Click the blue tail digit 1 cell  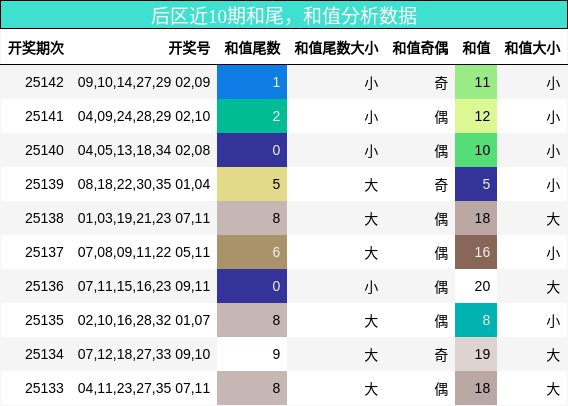pyautogui.click(x=252, y=82)
